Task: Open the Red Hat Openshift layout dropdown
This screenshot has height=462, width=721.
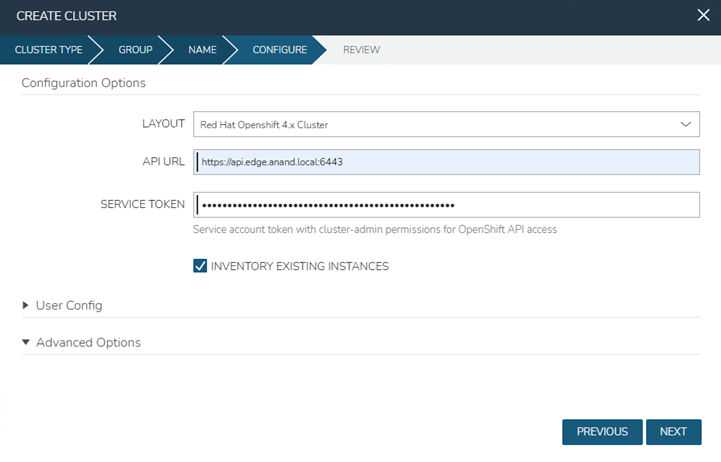Action: [445, 124]
